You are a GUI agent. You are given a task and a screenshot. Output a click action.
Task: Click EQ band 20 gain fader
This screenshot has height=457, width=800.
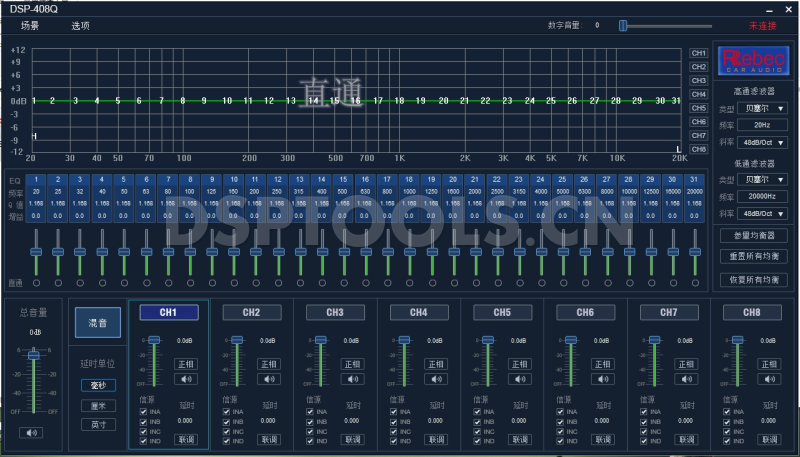click(454, 252)
